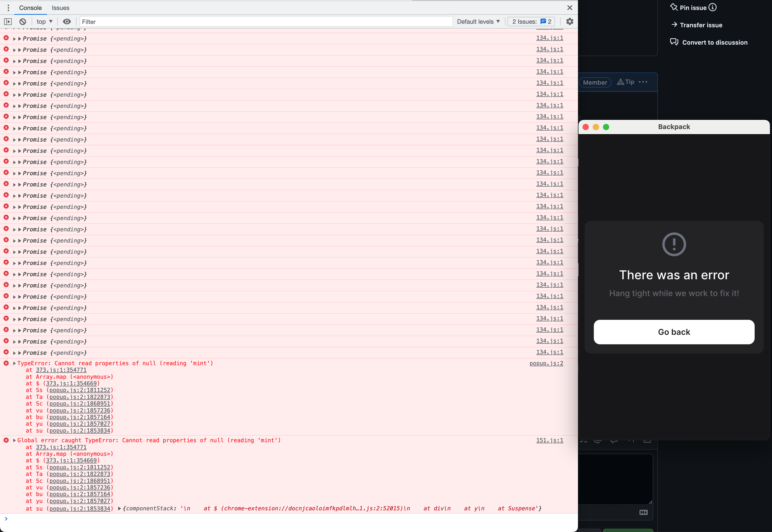This screenshot has height=532, width=772.
Task: Open the 'top' execution context dropdown
Action: pyautogui.click(x=44, y=21)
